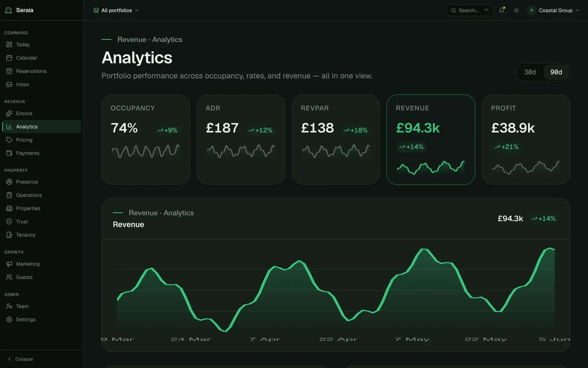Open the Payments section

click(42, 153)
